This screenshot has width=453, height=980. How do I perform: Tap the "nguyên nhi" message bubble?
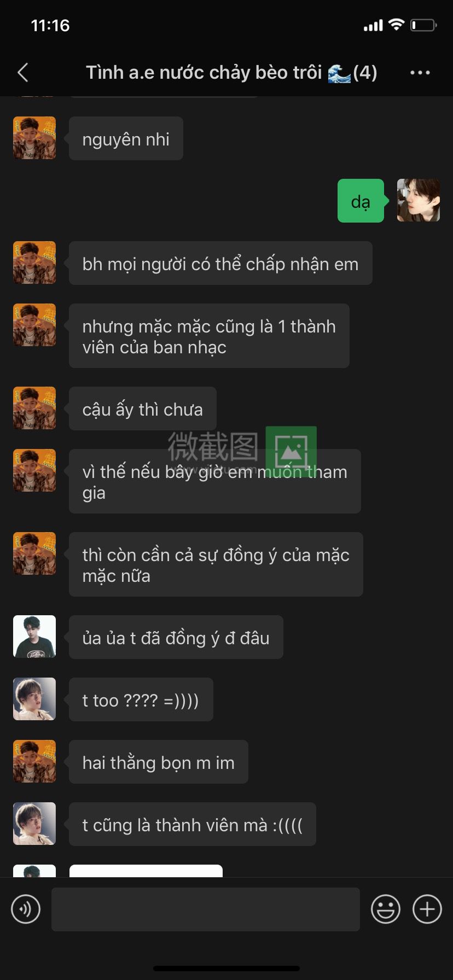coord(126,138)
